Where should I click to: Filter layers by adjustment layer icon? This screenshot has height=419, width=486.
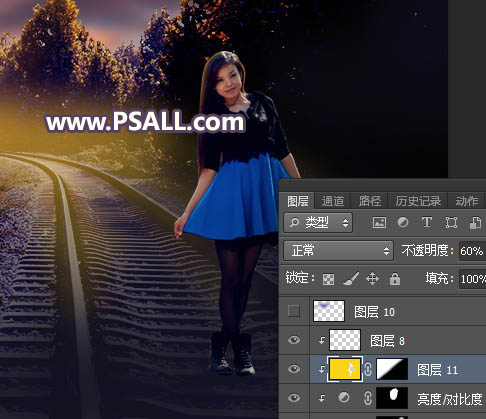(403, 222)
